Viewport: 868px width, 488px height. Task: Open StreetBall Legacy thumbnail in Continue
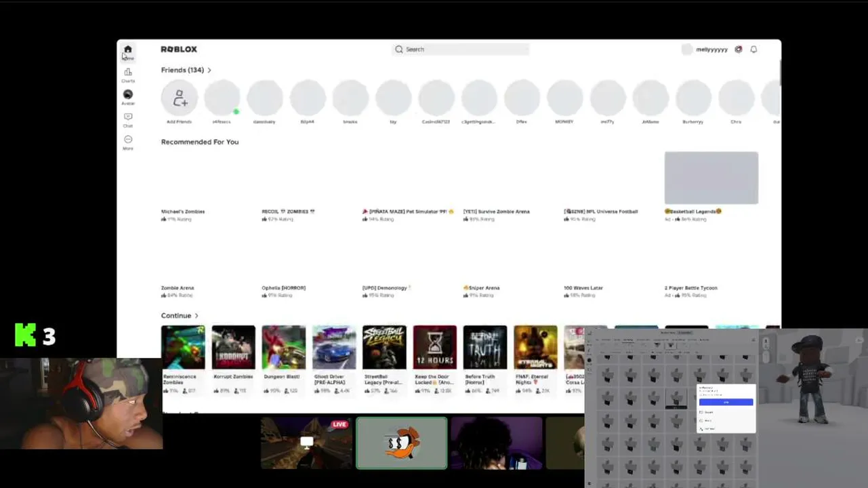coord(384,348)
